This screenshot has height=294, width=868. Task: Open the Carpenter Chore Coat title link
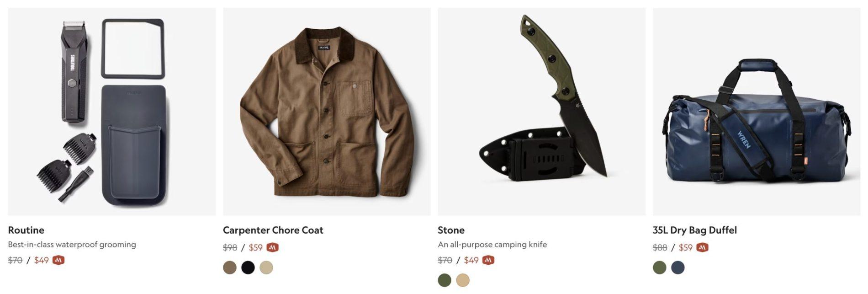coord(273,230)
